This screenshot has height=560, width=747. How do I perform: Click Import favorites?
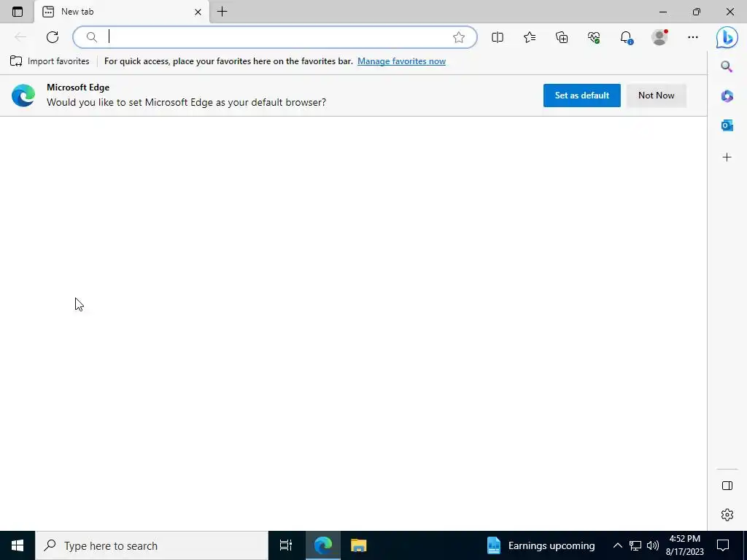point(50,61)
